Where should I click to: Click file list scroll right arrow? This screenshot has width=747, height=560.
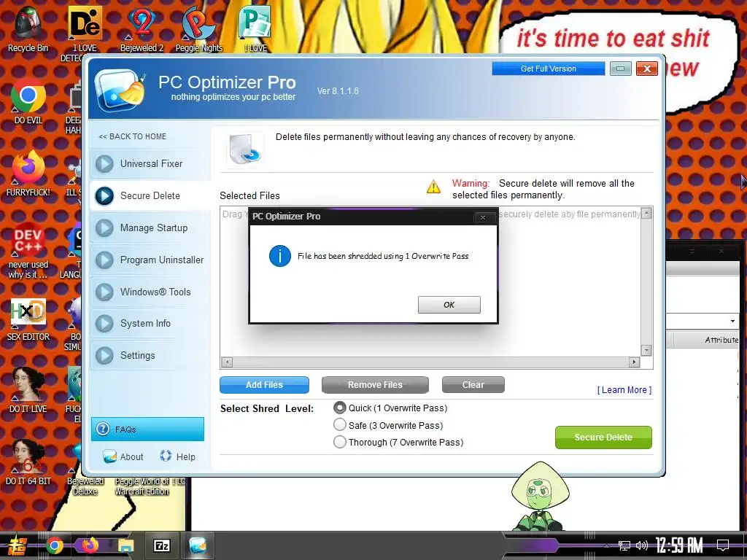[x=634, y=362]
